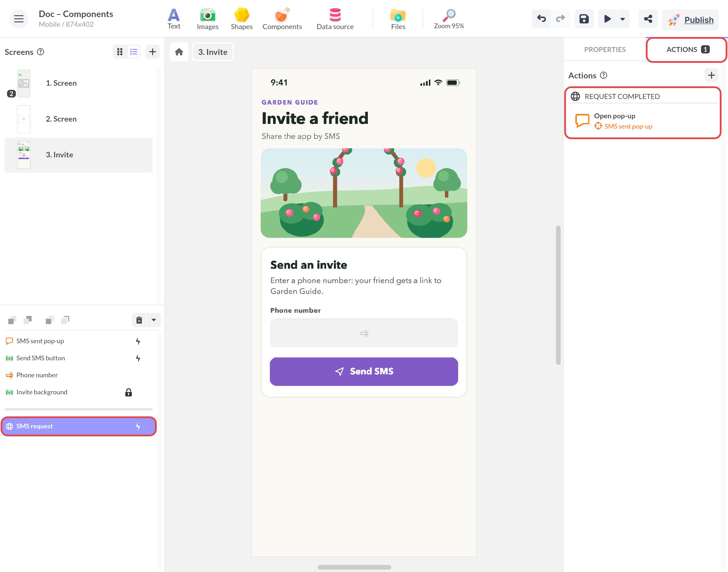Open the Screens help question mark
Screen dimensions: 728x572
pos(41,52)
